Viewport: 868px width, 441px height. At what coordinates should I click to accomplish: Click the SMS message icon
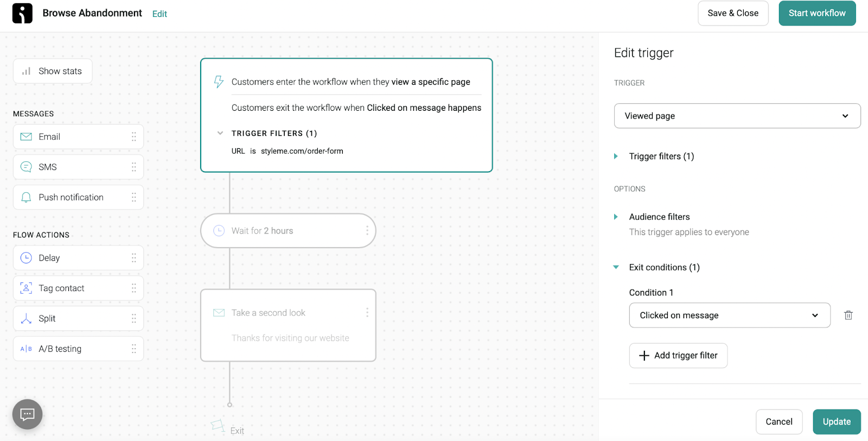coord(25,167)
